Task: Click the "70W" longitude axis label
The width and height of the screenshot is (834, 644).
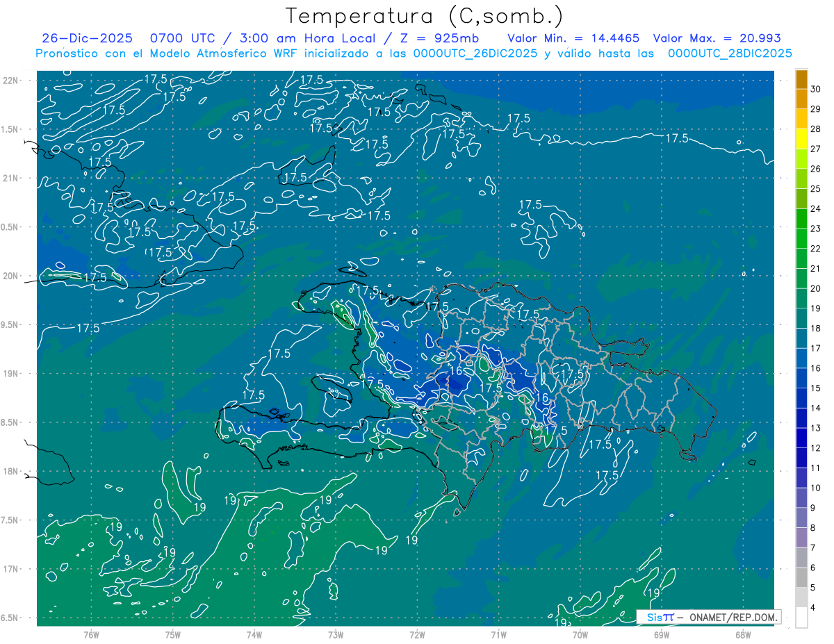Action: coord(580,635)
